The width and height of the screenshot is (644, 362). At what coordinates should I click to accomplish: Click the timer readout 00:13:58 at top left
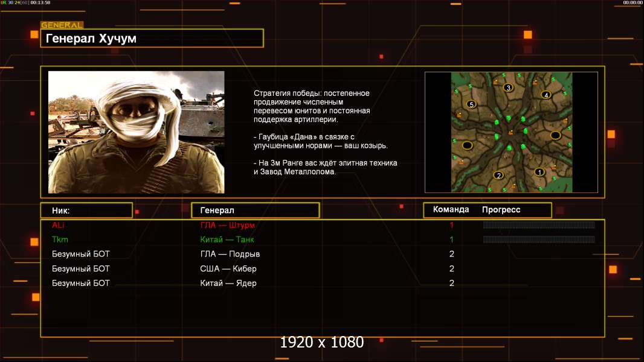tap(40, 2)
